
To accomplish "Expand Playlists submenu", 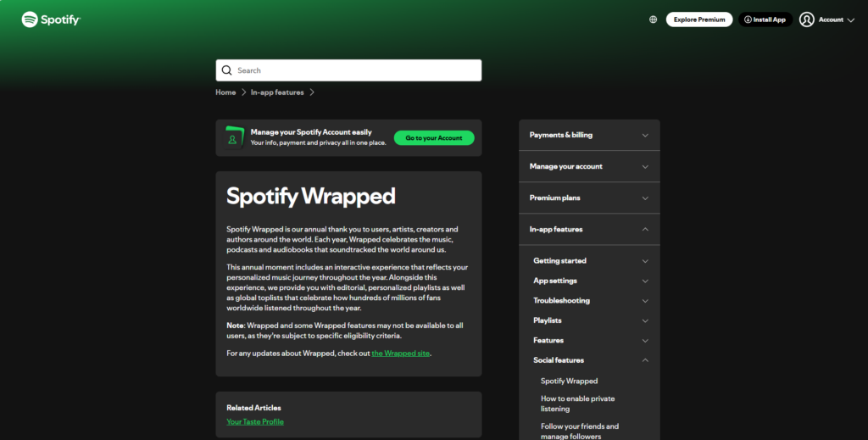I will [x=590, y=320].
